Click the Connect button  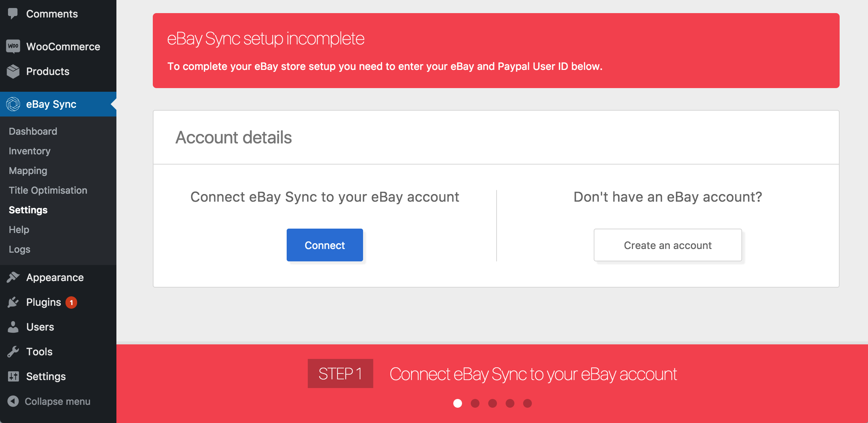[324, 245]
